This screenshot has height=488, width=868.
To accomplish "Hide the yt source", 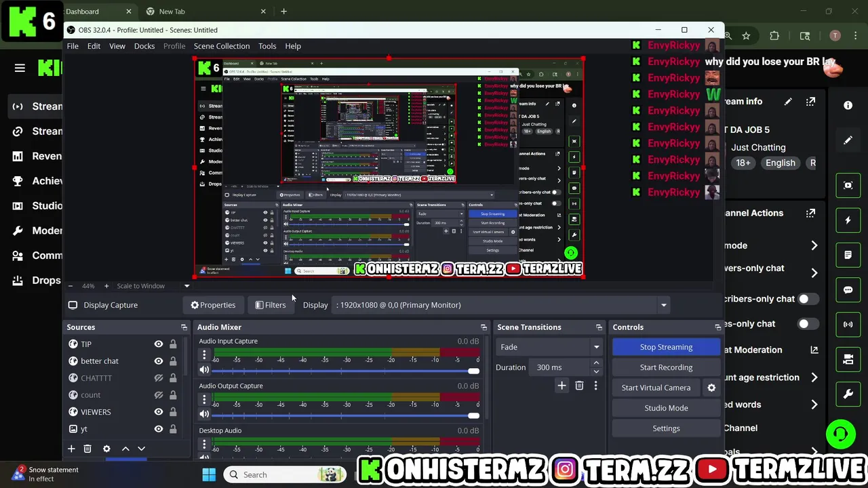I will (159, 429).
